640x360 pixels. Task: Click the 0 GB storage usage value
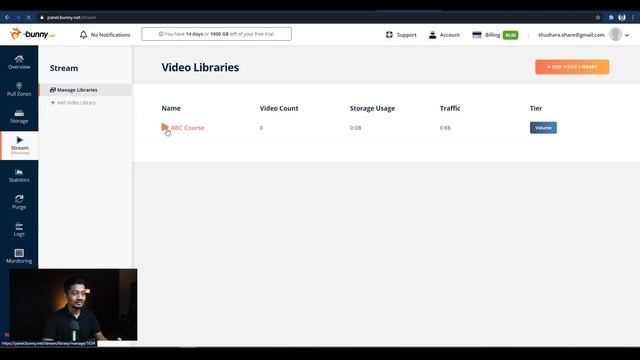click(355, 128)
